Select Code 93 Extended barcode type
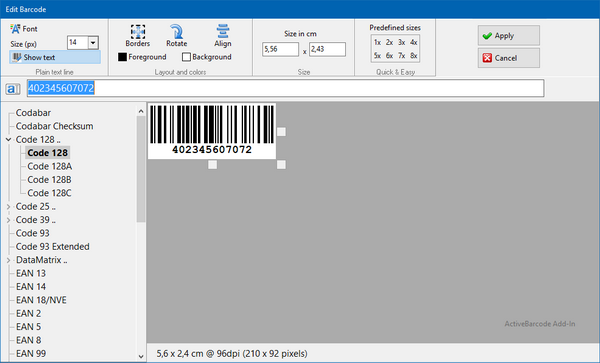The width and height of the screenshot is (600, 363). pyautogui.click(x=52, y=247)
